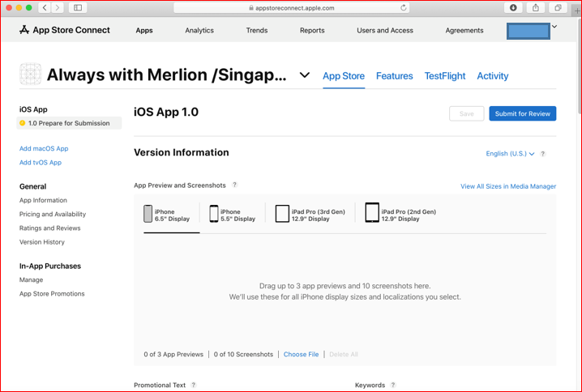Click the screenshot drop area text
Viewport: 582px width, 392px height.
click(x=344, y=292)
